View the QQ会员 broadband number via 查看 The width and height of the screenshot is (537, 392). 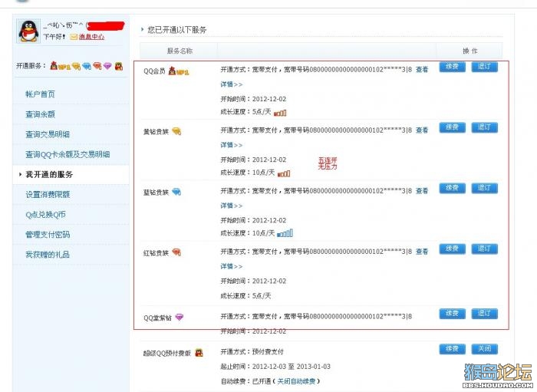click(x=422, y=70)
